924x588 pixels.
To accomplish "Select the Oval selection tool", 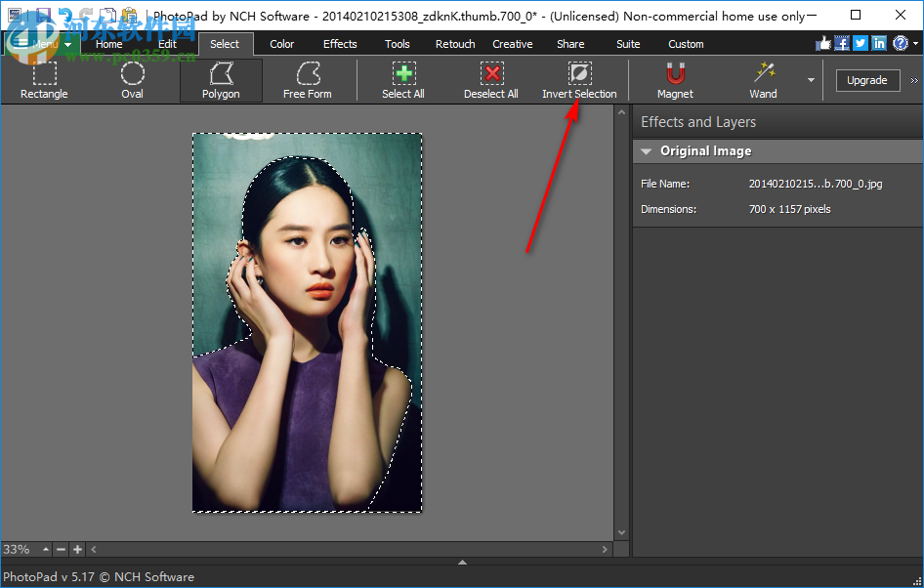I will point(132,78).
